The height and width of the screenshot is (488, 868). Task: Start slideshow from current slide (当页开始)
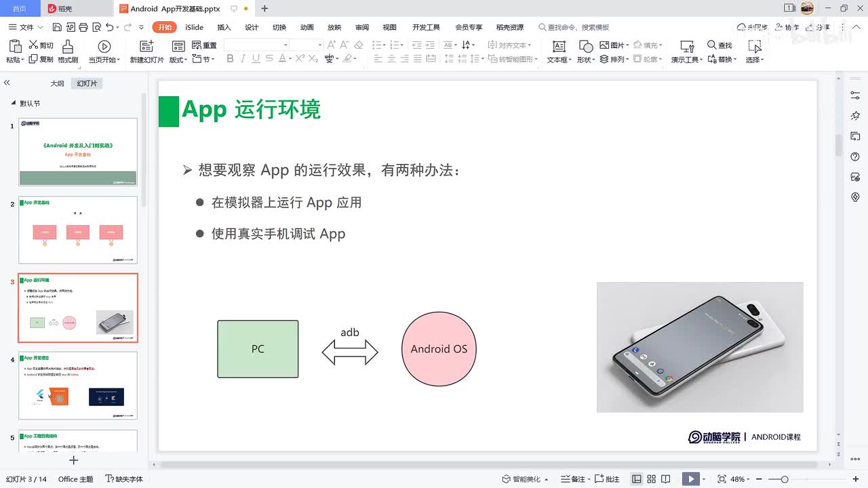pos(104,52)
